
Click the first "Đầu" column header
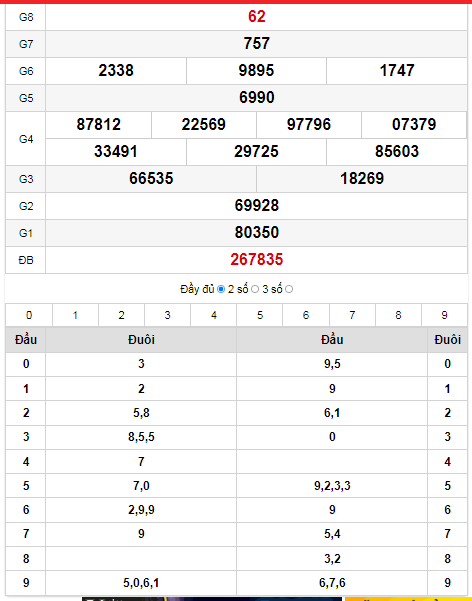click(x=26, y=340)
